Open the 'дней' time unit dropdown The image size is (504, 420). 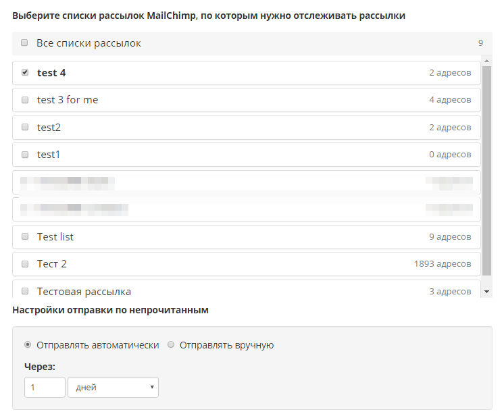coord(113,387)
